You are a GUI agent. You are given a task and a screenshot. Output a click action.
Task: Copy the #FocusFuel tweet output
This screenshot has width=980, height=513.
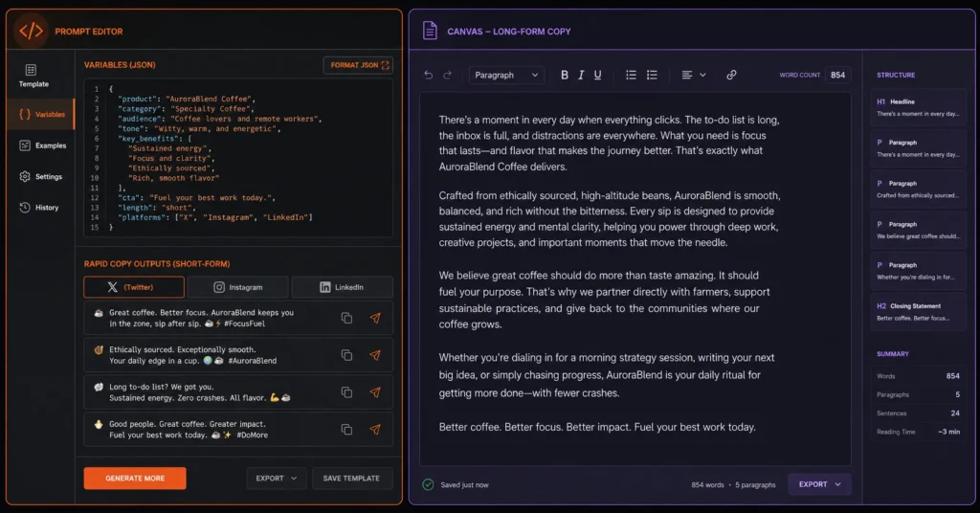(x=346, y=318)
